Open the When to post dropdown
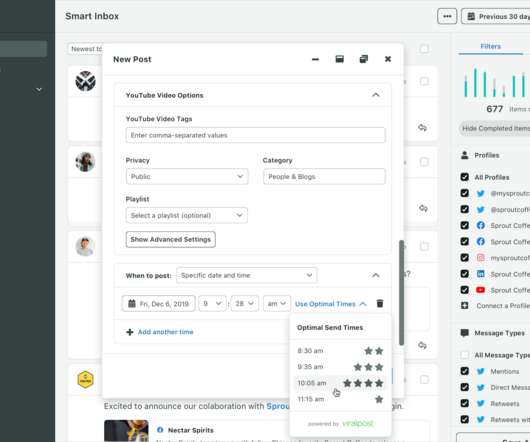The image size is (530, 442). coord(246,275)
